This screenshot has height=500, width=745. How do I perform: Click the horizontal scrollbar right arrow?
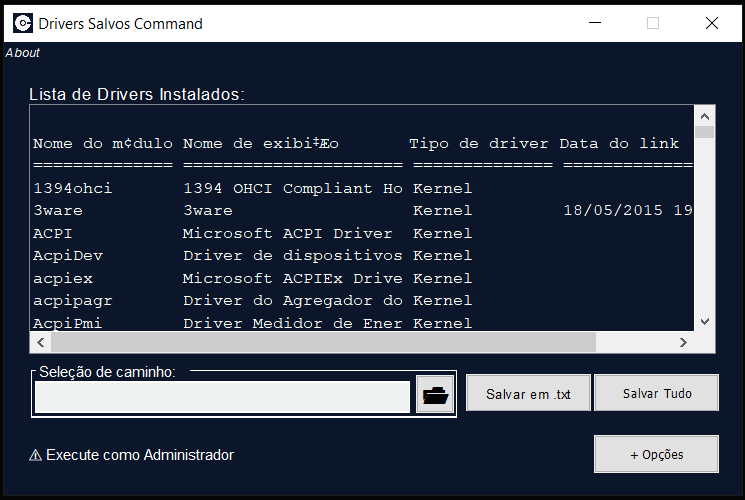[x=683, y=342]
